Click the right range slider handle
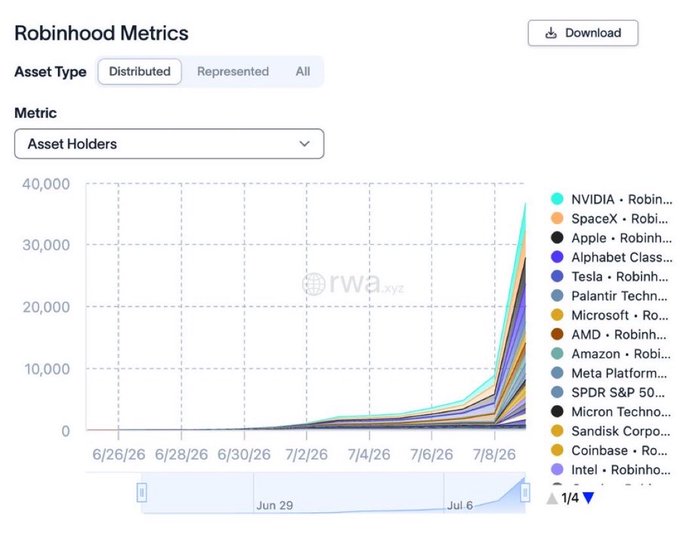 [525, 492]
